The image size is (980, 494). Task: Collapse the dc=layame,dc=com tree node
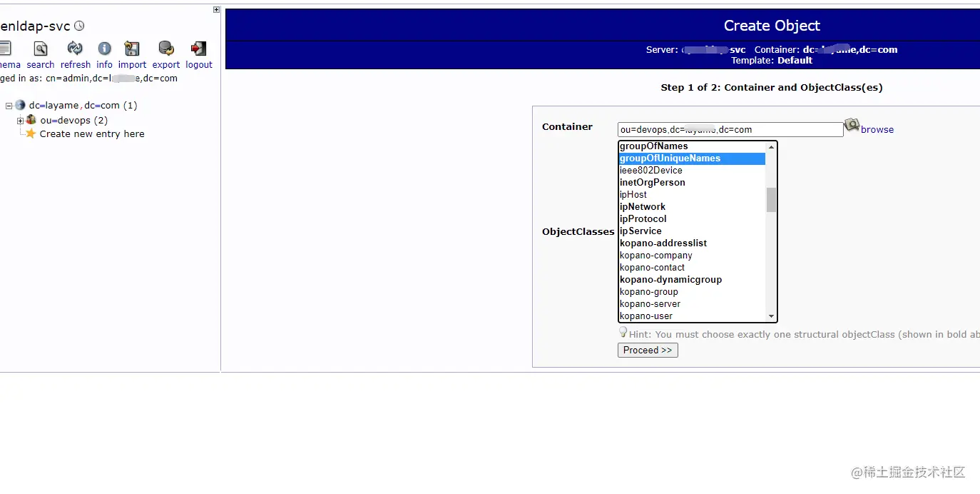coord(9,106)
